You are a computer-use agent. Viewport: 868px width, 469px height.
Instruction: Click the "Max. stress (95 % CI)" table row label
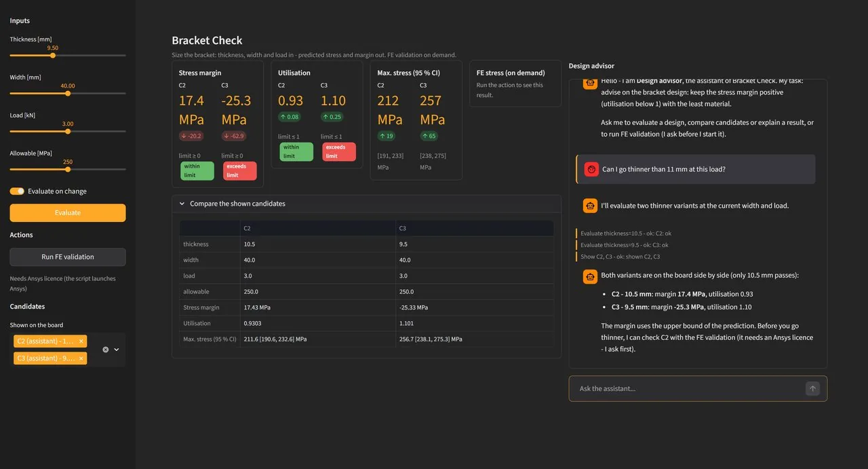click(210, 339)
